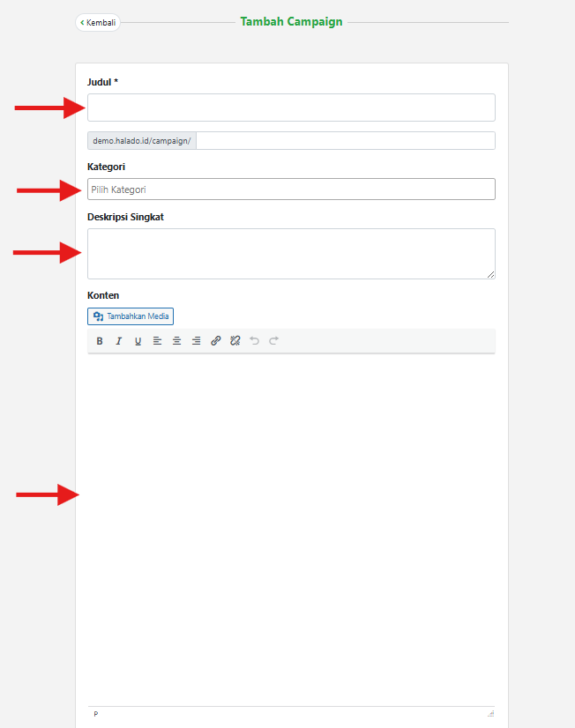The image size is (575, 728).
Task: Center-align the content text
Action: 176,341
